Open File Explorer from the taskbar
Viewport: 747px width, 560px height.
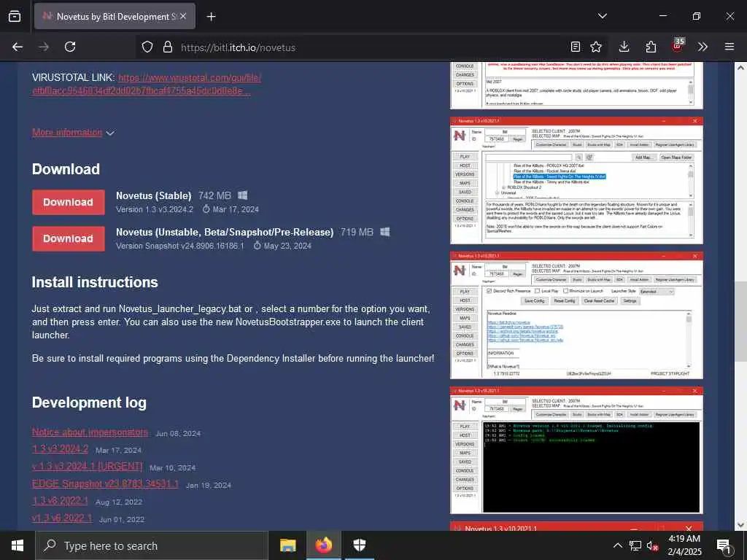pos(287,545)
